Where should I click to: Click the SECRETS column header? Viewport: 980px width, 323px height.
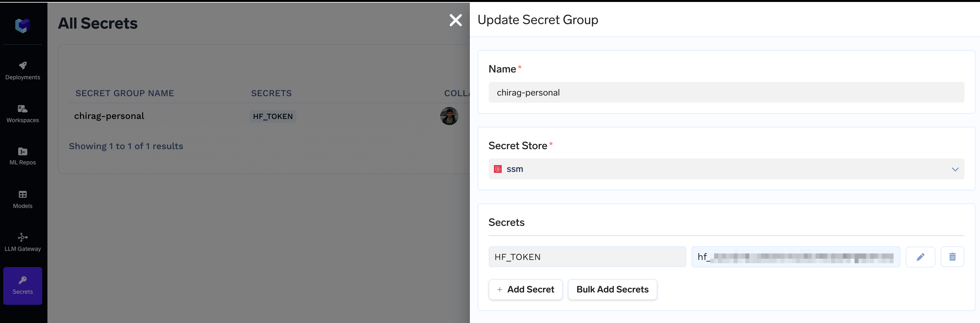coord(271,93)
